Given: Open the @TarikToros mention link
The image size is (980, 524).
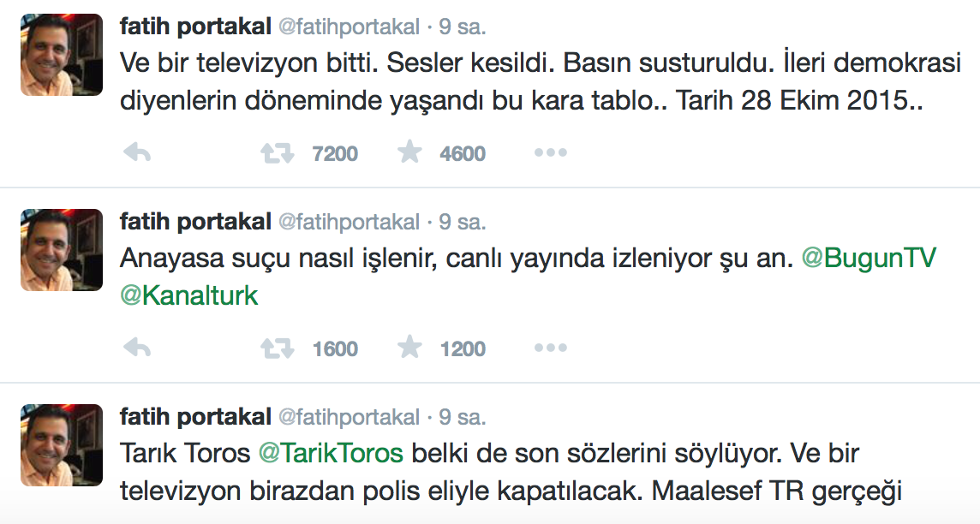Looking at the screenshot, I should [x=331, y=453].
